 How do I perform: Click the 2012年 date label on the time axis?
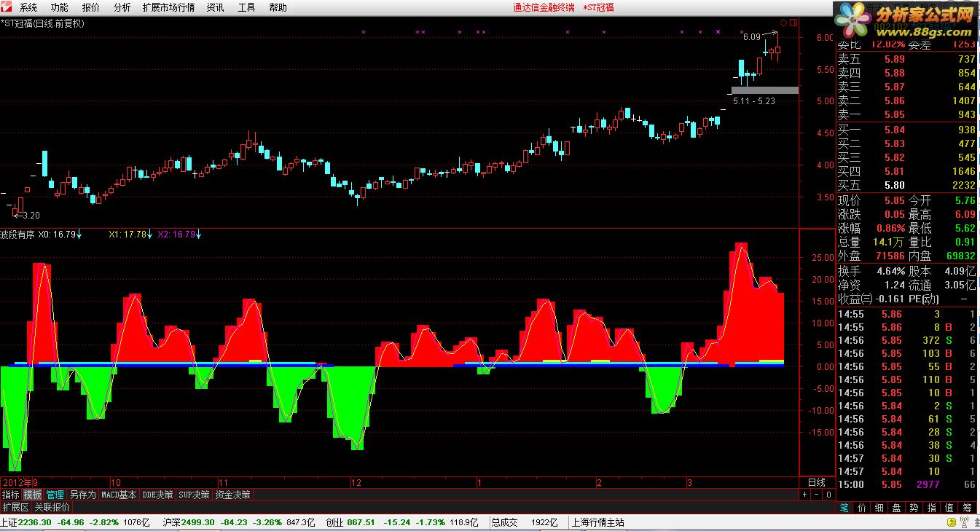pos(17,482)
